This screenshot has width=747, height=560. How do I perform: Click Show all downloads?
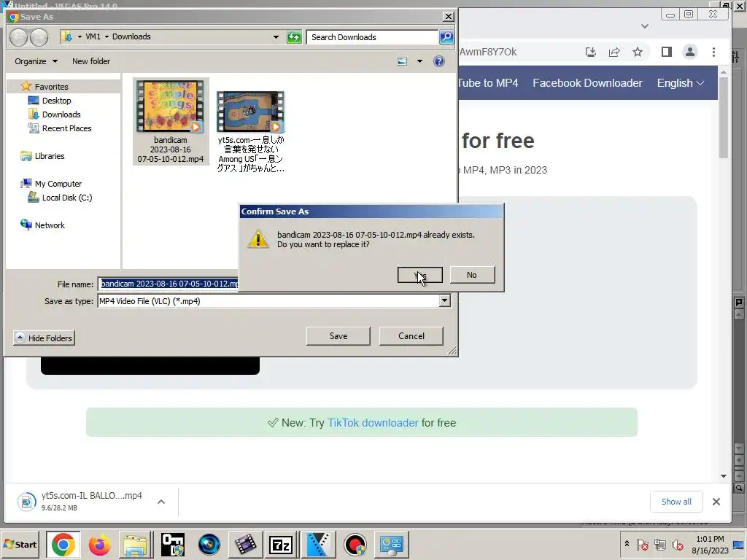point(676,502)
